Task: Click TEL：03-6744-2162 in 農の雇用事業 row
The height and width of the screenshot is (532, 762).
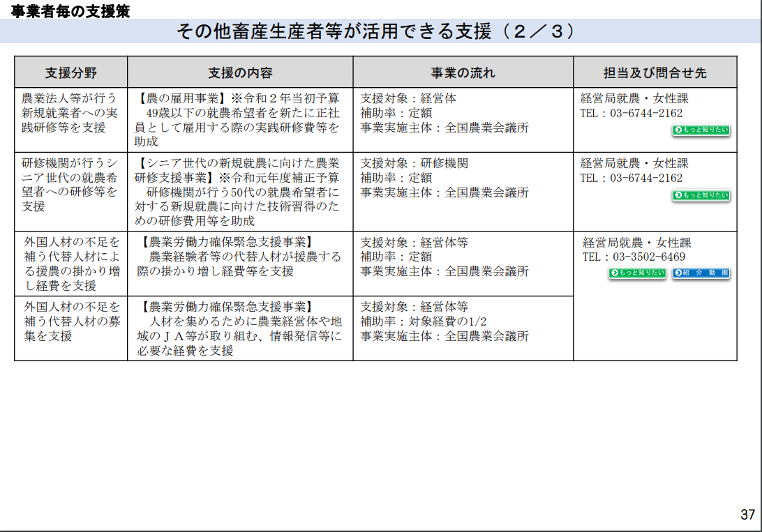Action: (x=632, y=113)
